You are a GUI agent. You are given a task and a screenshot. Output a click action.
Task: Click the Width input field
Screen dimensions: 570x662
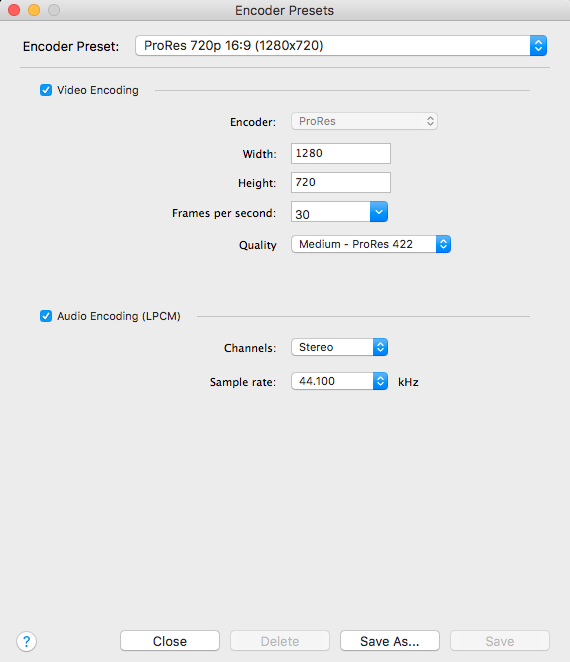tap(341, 153)
